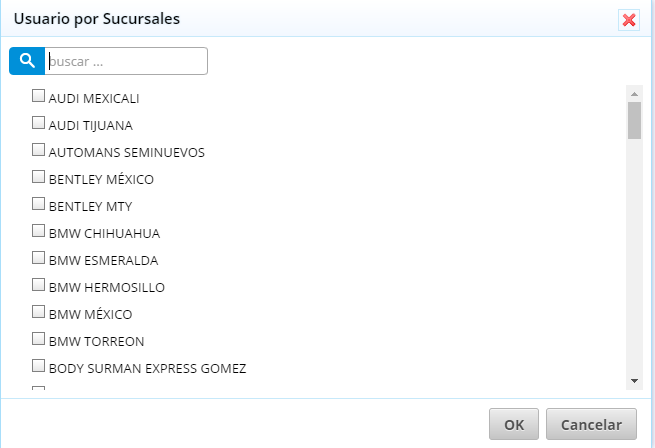Tick AUTOMANS SEMINUEVOS checkbox
Screen dimensions: 655x448
tap(38, 150)
